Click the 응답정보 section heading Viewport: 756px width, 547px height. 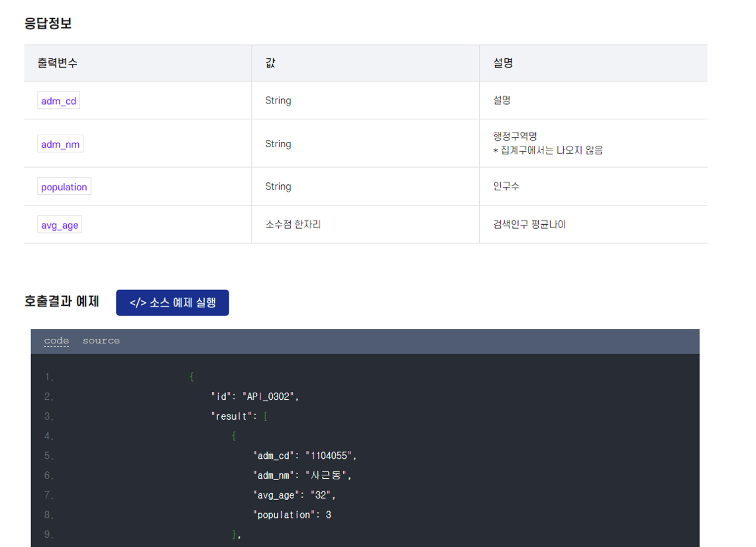44,23
